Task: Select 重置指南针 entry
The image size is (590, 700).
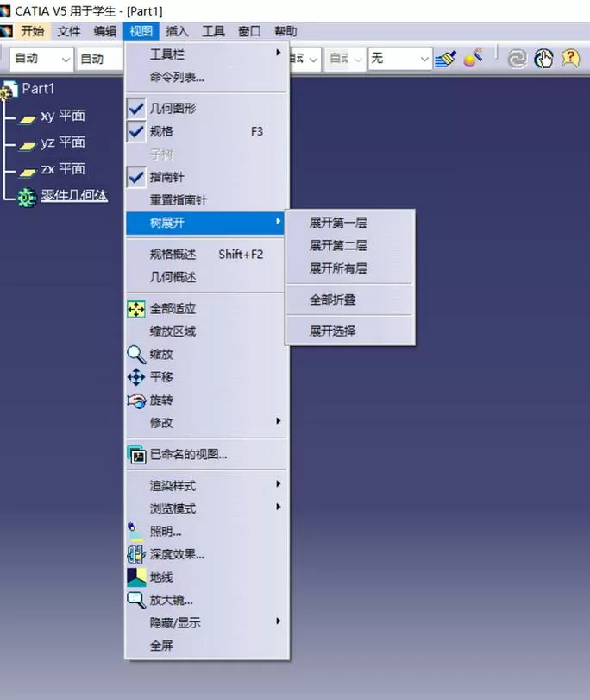Action: 207,199
